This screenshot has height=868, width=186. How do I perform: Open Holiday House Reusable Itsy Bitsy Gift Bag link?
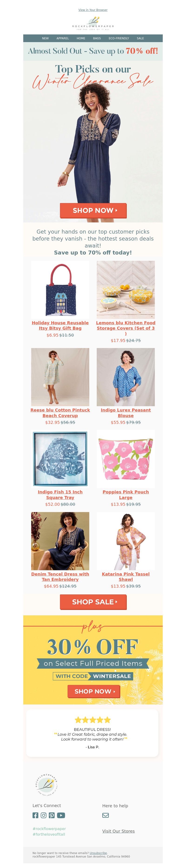60,325
